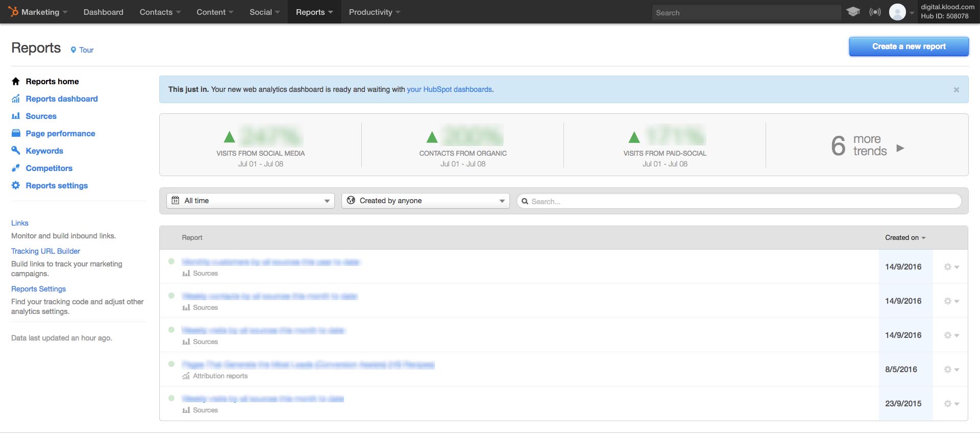
Task: Open the user avatar account menu
Action: point(900,12)
